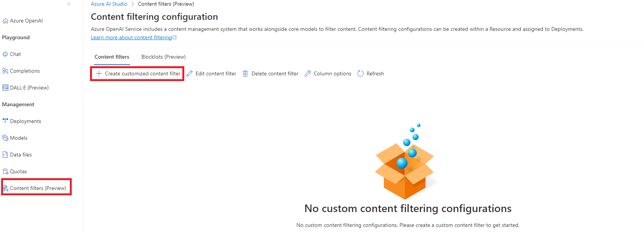Open the Chat playground icon
The height and width of the screenshot is (233, 644).
click(x=5, y=54)
